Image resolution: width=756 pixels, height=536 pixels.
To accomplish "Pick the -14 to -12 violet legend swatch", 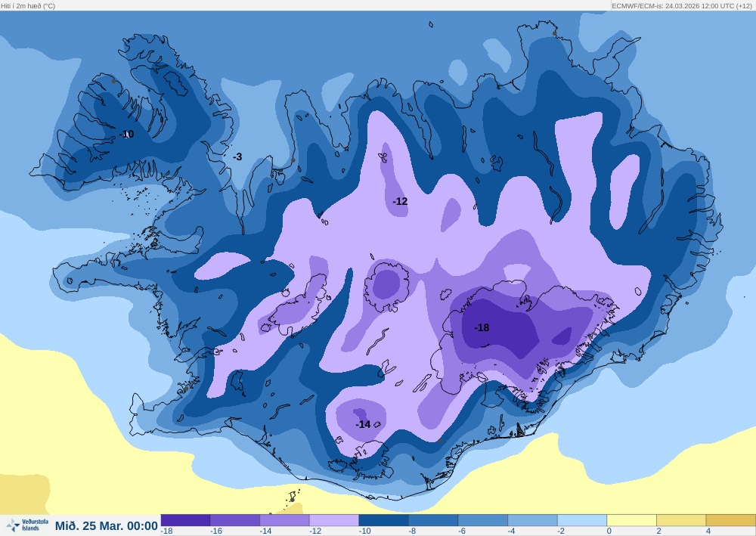I will (x=285, y=520).
